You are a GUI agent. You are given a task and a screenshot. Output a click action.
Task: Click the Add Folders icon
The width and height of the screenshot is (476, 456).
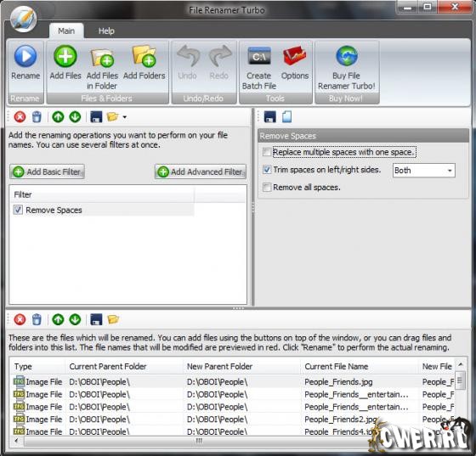click(144, 56)
